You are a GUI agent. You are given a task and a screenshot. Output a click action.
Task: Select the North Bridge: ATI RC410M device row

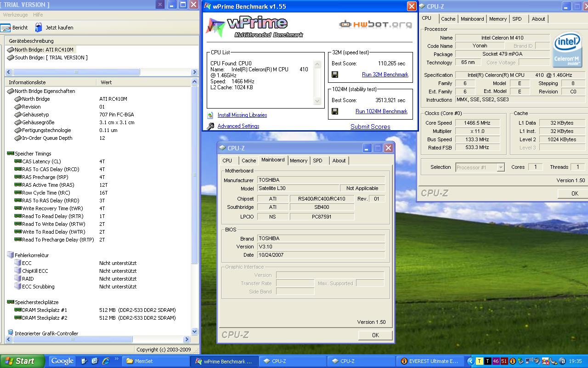[40, 50]
